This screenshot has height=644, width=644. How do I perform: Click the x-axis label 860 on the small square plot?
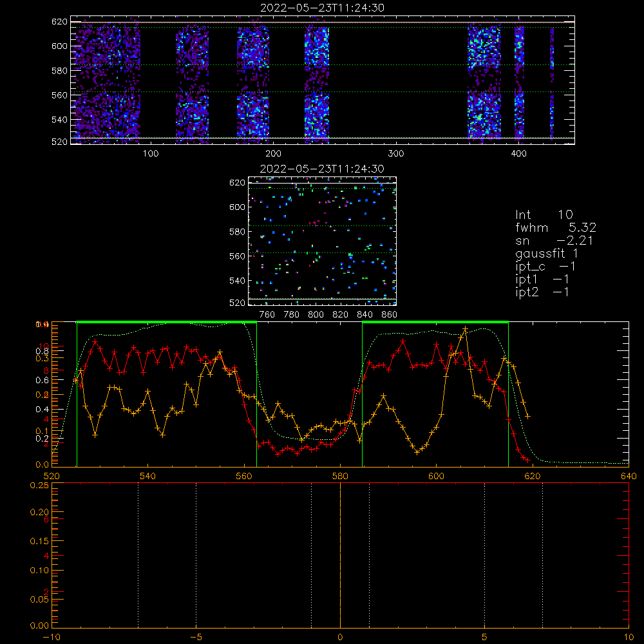point(390,315)
